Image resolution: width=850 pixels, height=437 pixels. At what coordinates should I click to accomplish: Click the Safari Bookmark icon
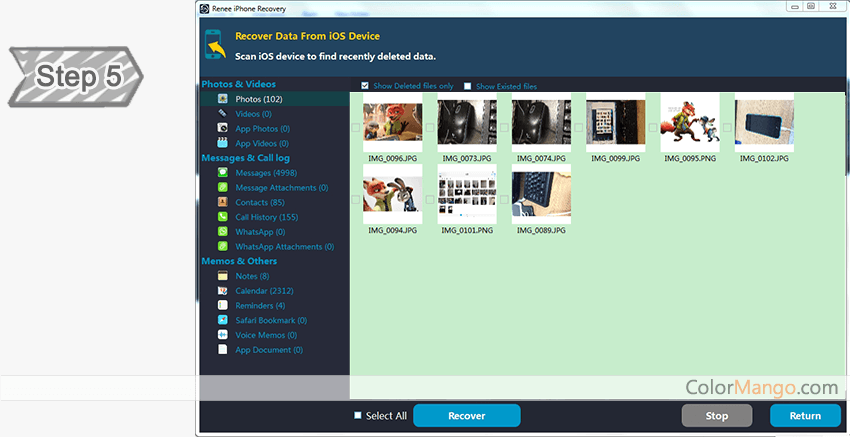tap(223, 320)
